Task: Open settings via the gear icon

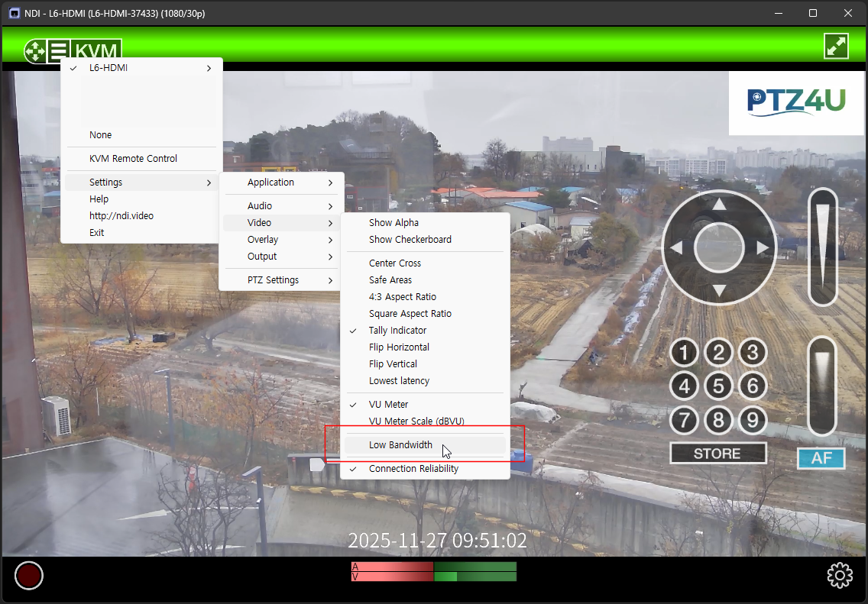Action: (840, 575)
